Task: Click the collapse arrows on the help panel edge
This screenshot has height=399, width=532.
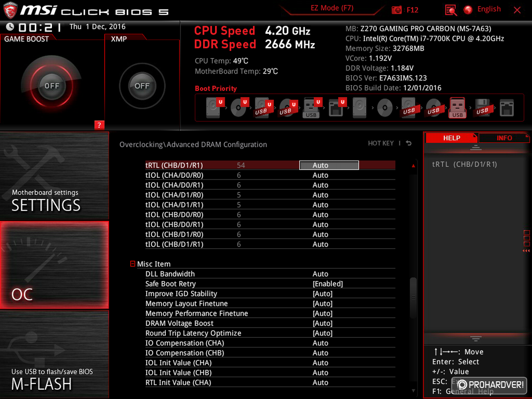Action: [526, 251]
